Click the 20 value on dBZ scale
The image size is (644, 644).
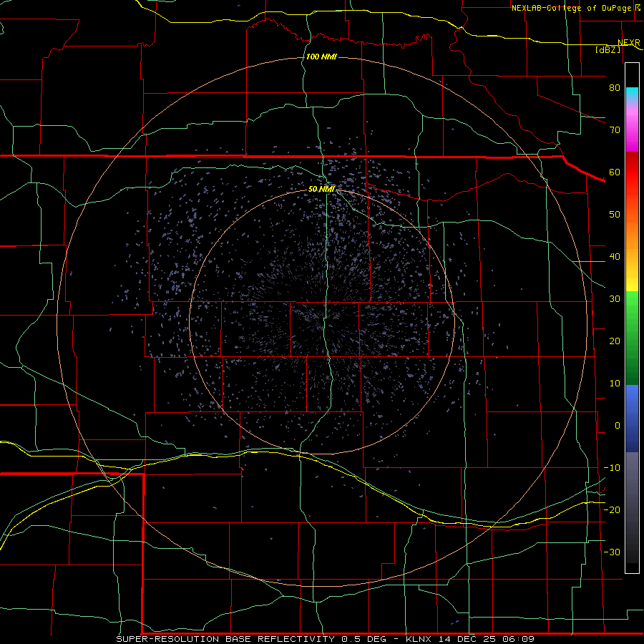click(x=615, y=341)
